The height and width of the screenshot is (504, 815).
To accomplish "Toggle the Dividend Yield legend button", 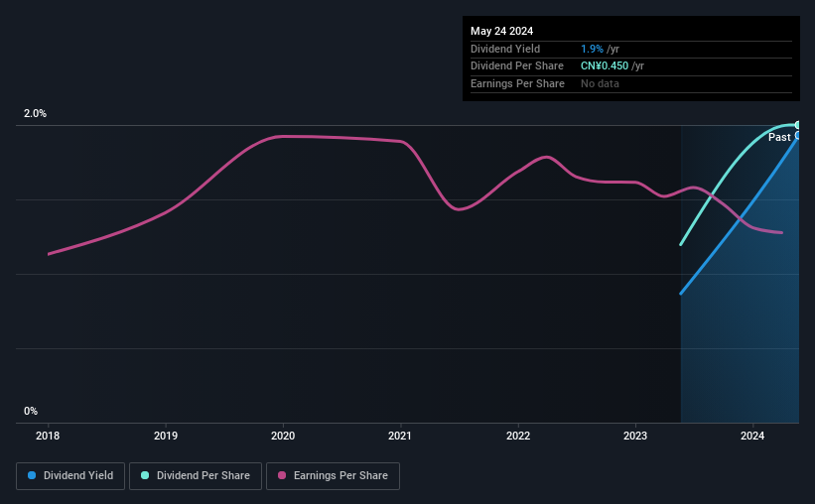I will tap(70, 476).
